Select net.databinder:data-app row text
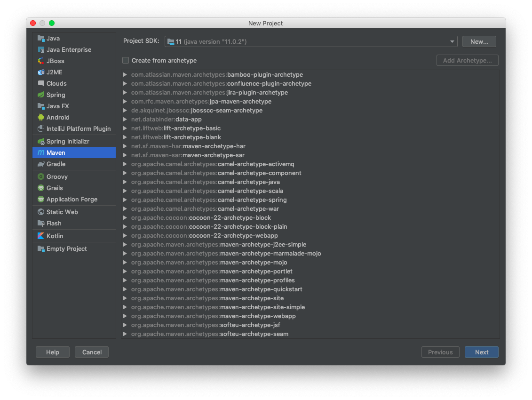 coord(166,120)
